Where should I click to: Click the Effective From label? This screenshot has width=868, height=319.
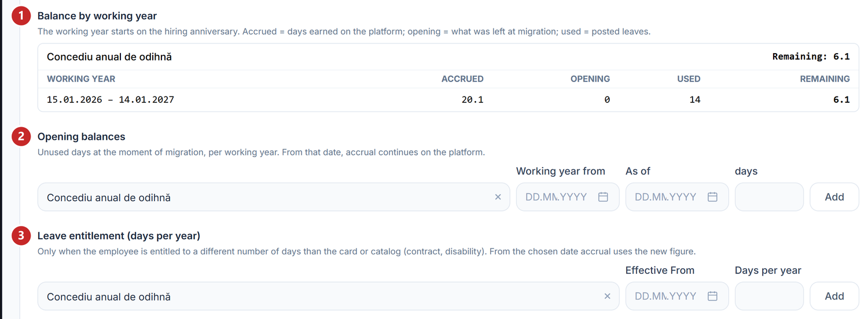(x=660, y=270)
